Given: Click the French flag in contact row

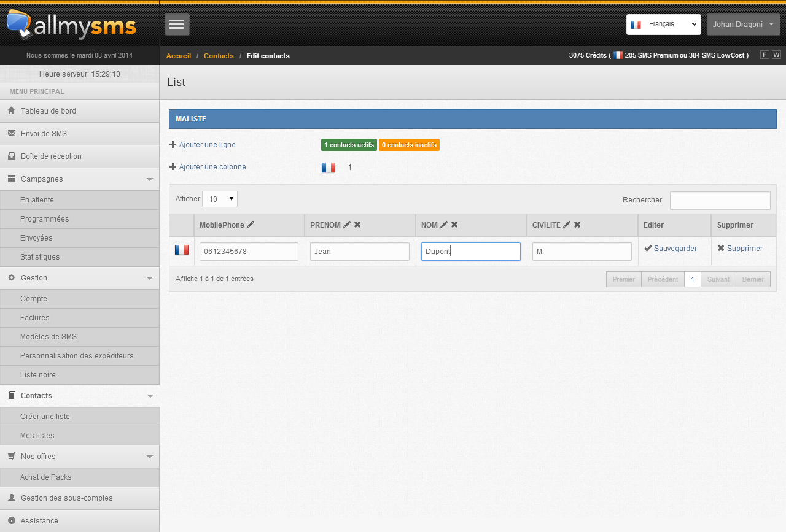Looking at the screenshot, I should [x=182, y=250].
